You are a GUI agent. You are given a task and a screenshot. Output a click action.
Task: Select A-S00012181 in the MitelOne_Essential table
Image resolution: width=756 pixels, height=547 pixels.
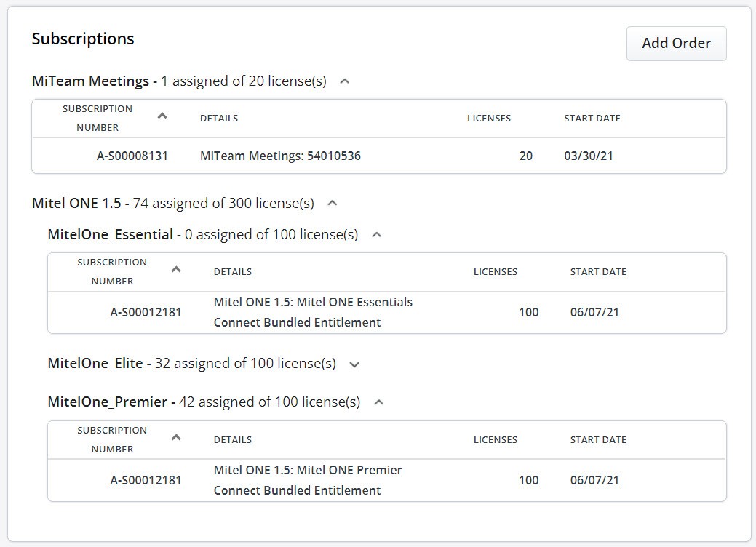tap(146, 312)
